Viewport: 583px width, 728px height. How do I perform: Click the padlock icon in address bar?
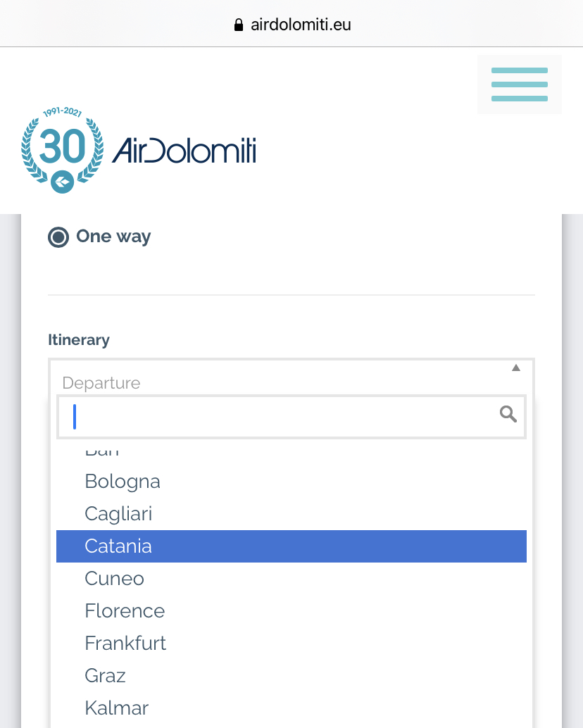click(238, 25)
